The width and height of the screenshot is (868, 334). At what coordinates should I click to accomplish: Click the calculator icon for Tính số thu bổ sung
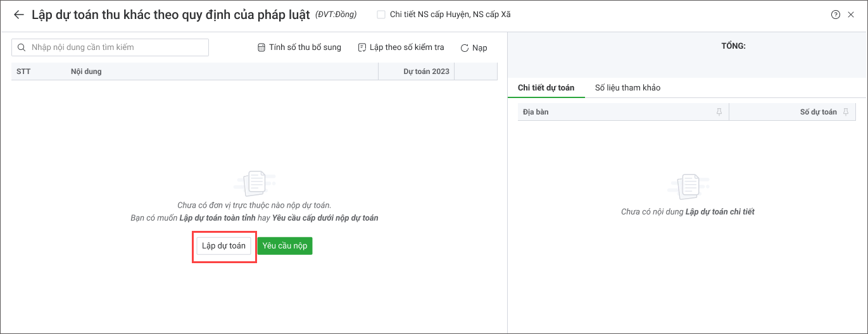(x=261, y=47)
